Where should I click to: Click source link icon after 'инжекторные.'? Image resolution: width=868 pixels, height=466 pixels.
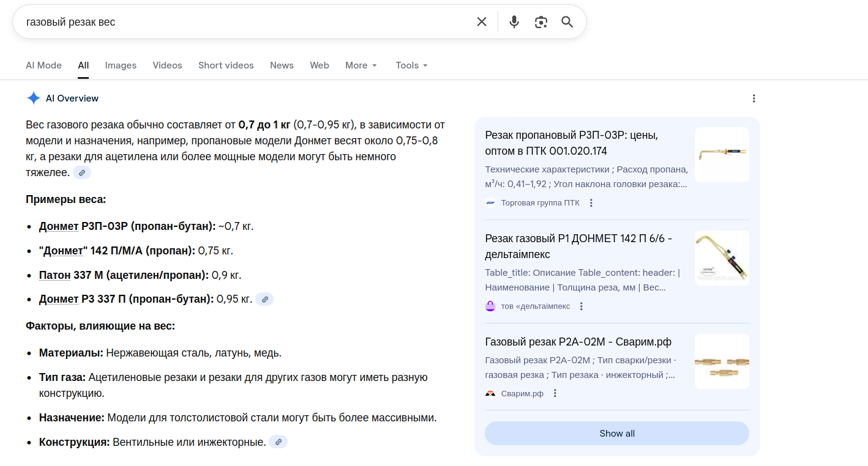coord(279,442)
